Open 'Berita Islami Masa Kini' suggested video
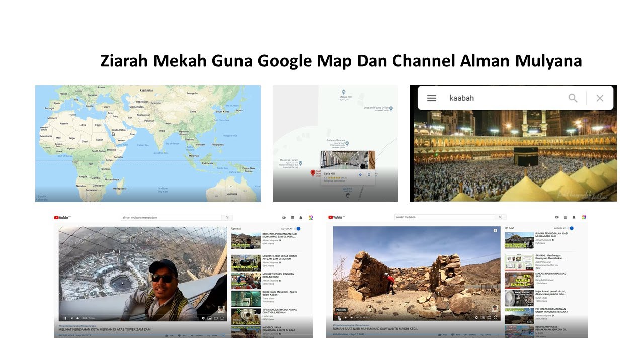 (265, 298)
